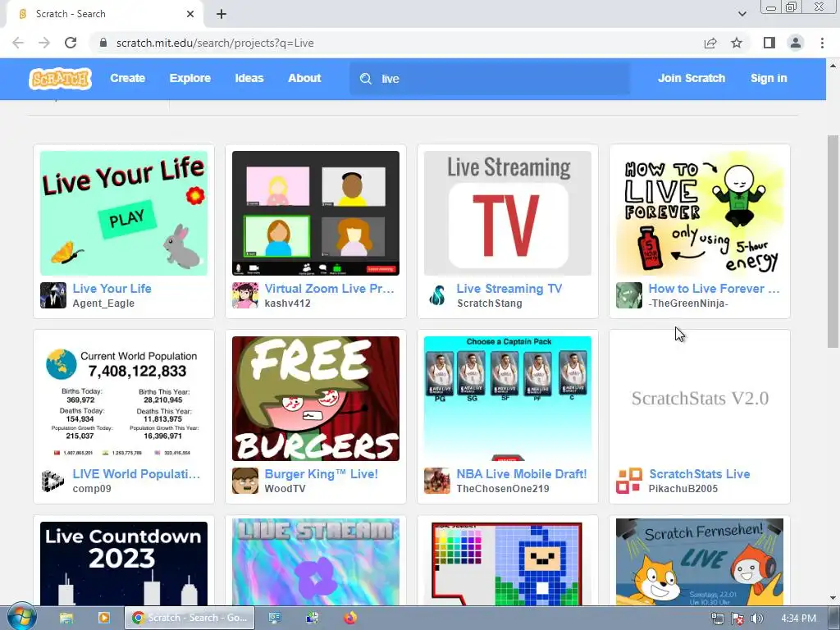Open world population project thumbnail

[124, 399]
